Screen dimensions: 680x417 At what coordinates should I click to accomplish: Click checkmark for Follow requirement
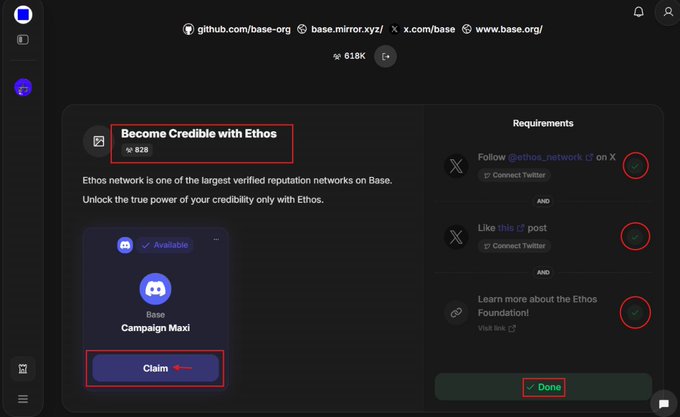(635, 166)
